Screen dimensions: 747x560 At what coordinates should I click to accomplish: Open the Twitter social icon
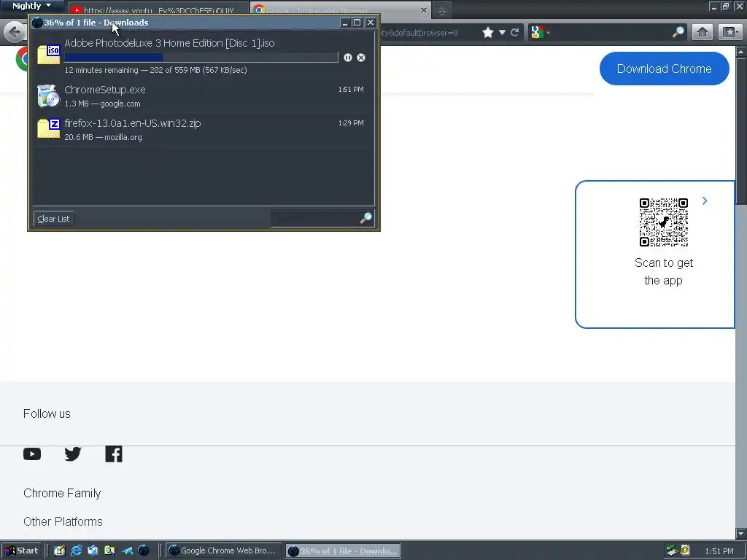coord(72,454)
